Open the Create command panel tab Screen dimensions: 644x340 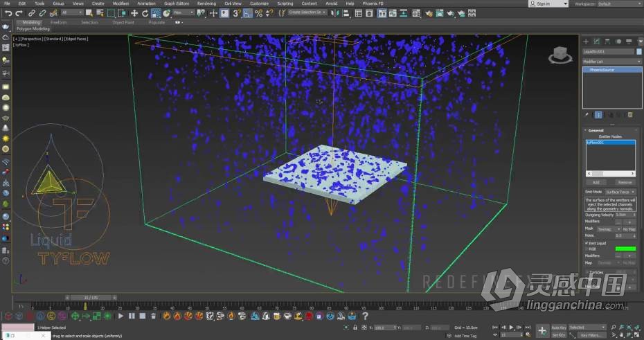tap(586, 42)
